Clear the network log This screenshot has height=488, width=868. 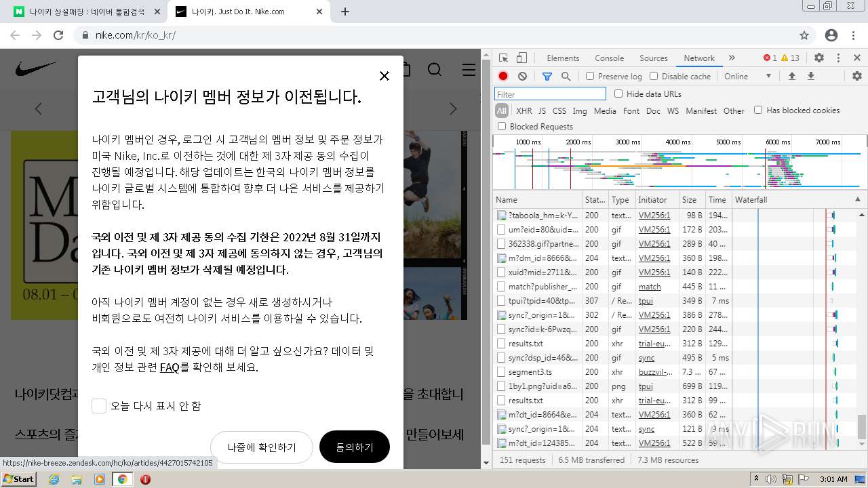522,76
